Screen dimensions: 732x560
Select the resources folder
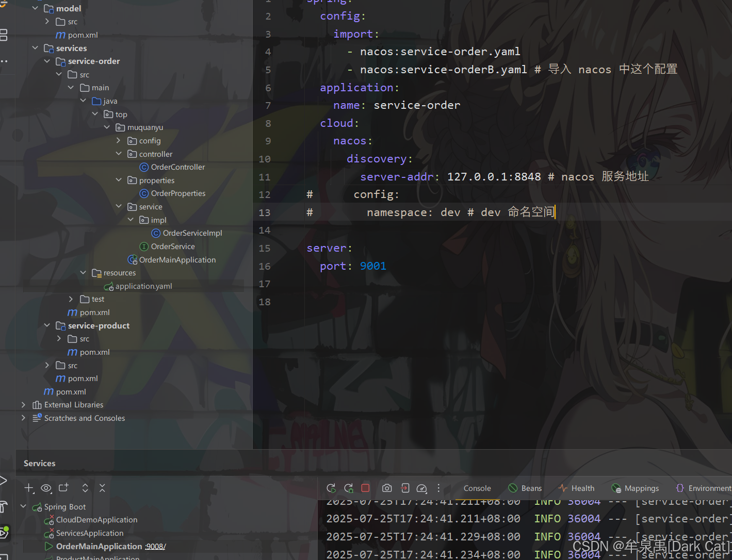tap(120, 273)
